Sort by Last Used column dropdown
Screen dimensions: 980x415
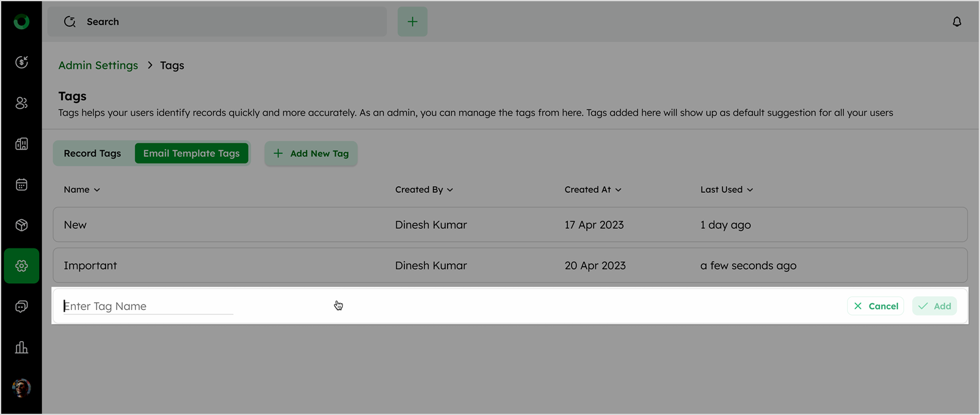[x=727, y=190]
